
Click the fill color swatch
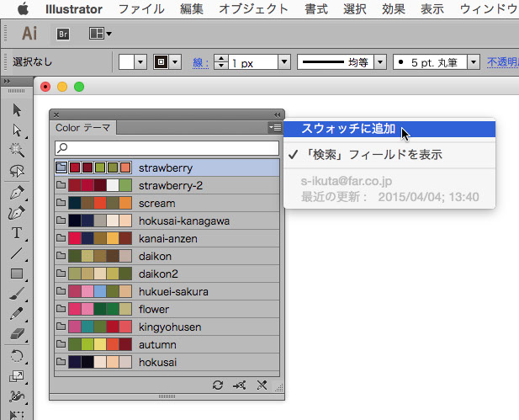tap(126, 62)
